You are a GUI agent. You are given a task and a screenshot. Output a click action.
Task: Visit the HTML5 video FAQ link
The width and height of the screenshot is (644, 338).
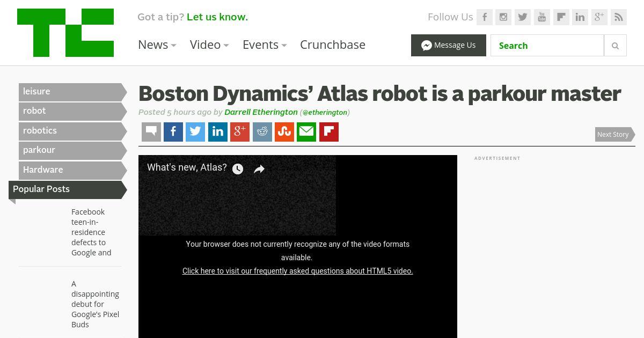tap(298, 271)
